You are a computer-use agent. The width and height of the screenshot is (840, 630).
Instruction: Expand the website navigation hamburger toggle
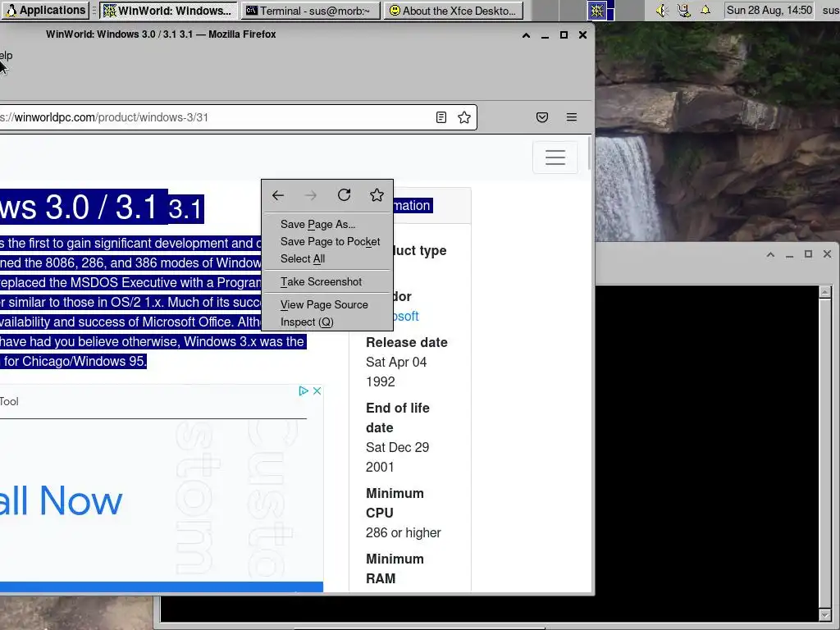coord(555,157)
